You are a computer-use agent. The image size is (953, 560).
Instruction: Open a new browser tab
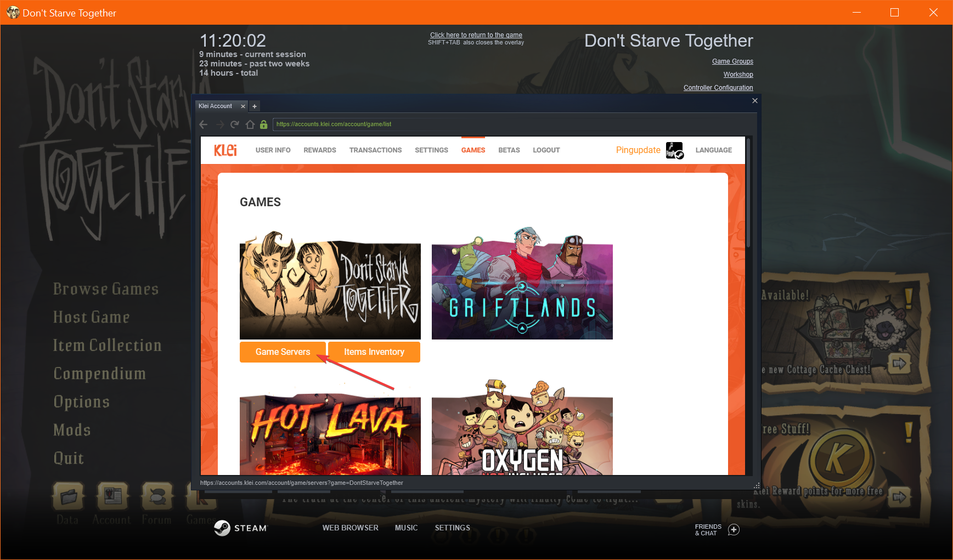point(255,106)
